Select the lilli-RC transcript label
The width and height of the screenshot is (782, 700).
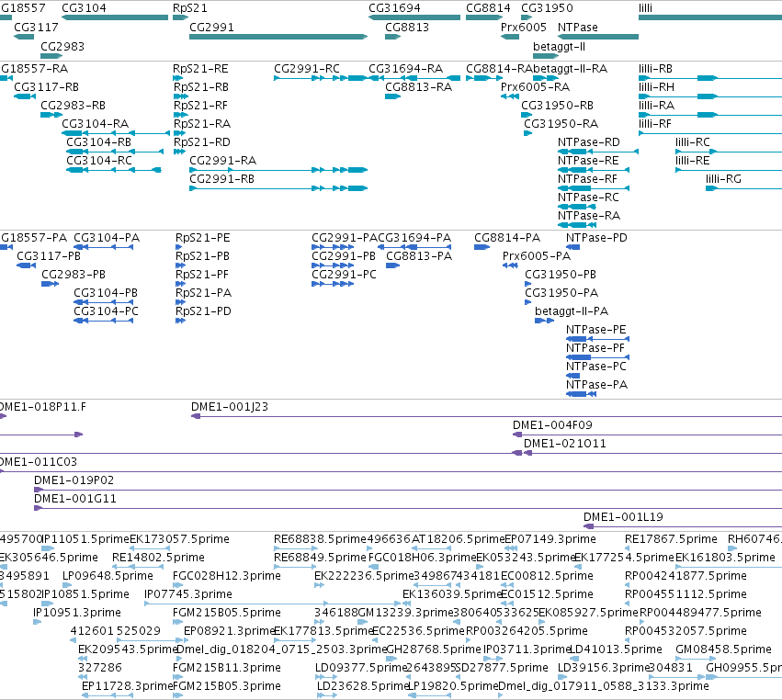(692, 142)
